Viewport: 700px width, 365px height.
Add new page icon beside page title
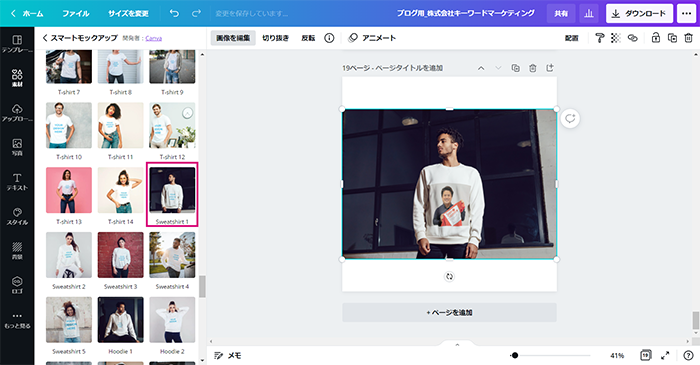tap(550, 68)
